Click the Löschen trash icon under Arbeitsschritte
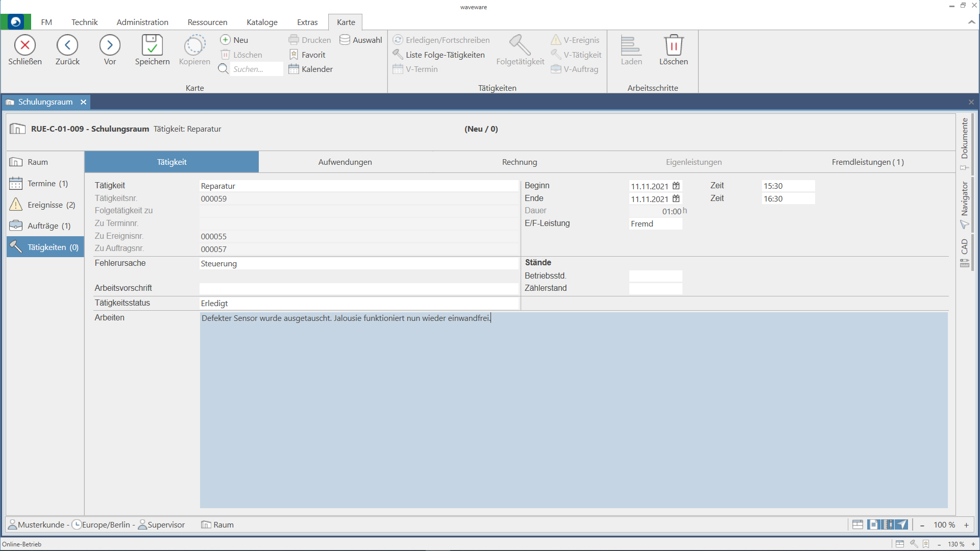The width and height of the screenshot is (980, 551). point(673,45)
